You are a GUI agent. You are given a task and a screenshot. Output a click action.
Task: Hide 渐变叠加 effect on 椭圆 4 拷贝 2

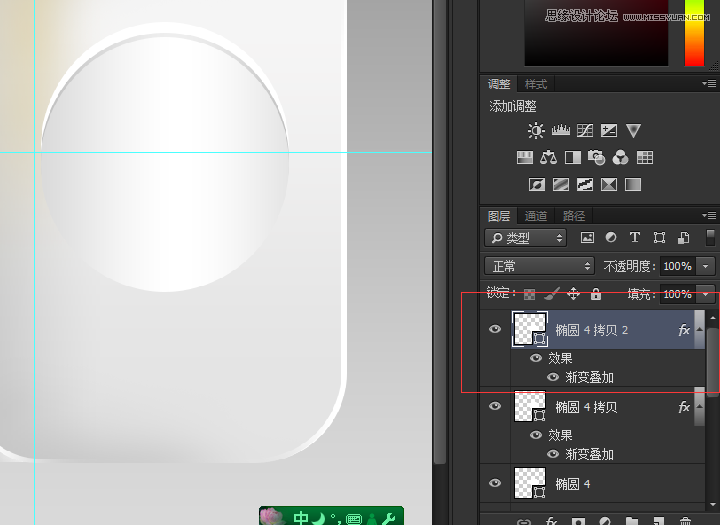553,377
